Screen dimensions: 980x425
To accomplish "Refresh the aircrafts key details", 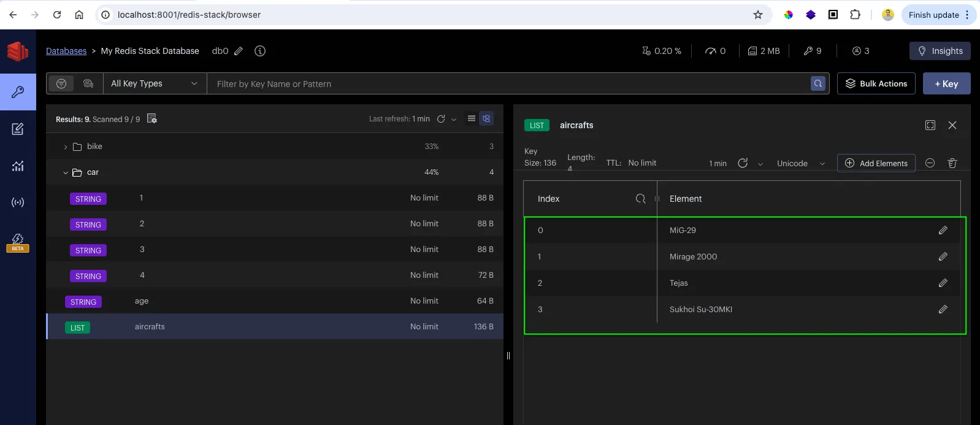I will [743, 163].
